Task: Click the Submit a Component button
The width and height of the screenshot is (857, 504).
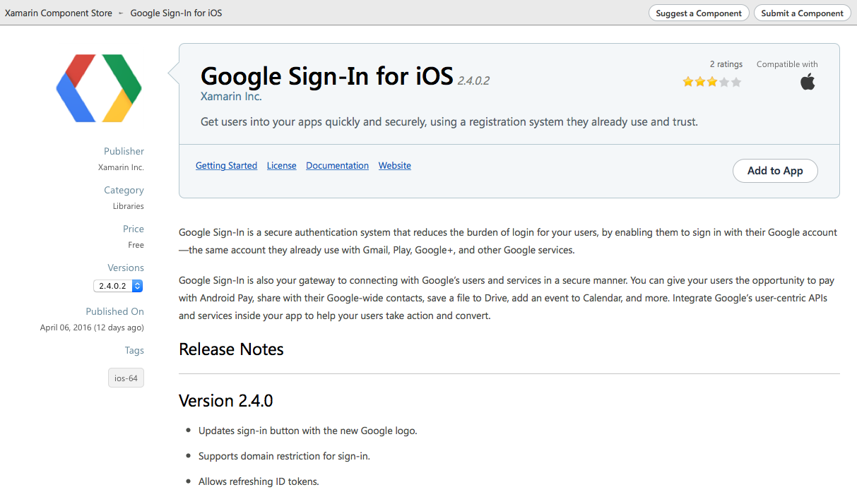Action: coord(802,13)
